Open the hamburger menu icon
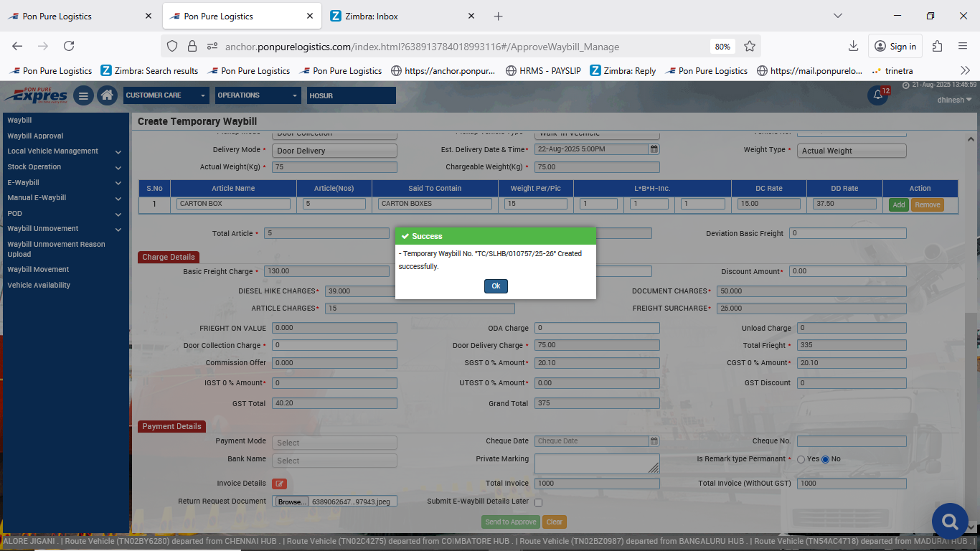Image resolution: width=980 pixels, height=551 pixels. [83, 95]
